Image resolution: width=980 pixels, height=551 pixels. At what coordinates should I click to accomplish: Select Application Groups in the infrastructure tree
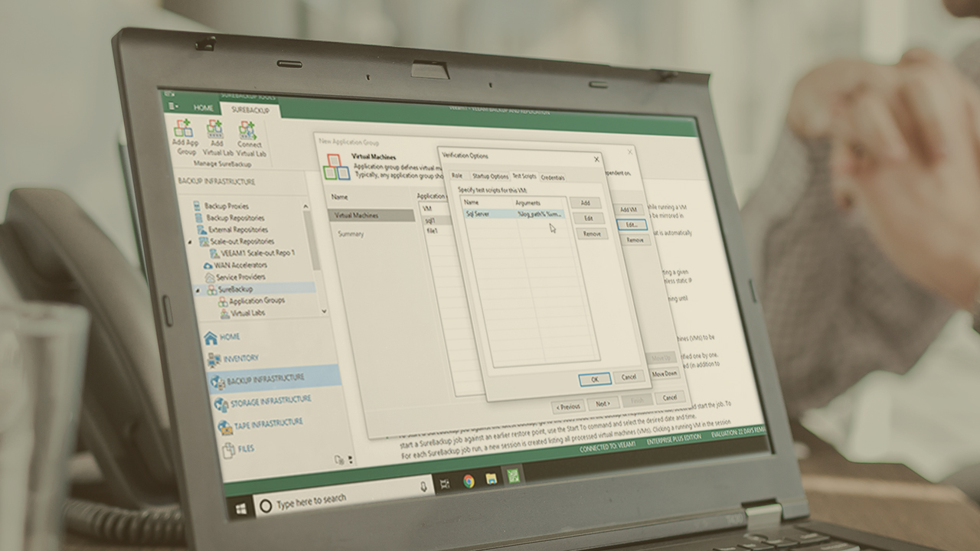(256, 301)
